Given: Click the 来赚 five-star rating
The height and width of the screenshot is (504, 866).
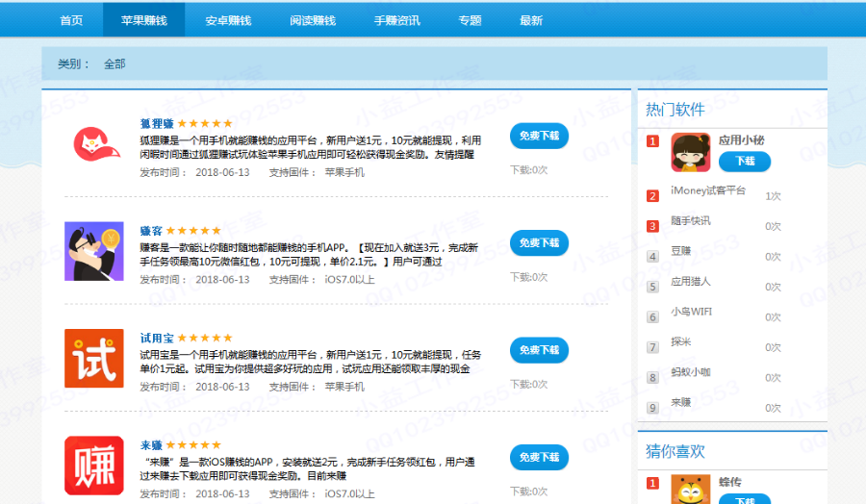Looking at the screenshot, I should [x=193, y=445].
